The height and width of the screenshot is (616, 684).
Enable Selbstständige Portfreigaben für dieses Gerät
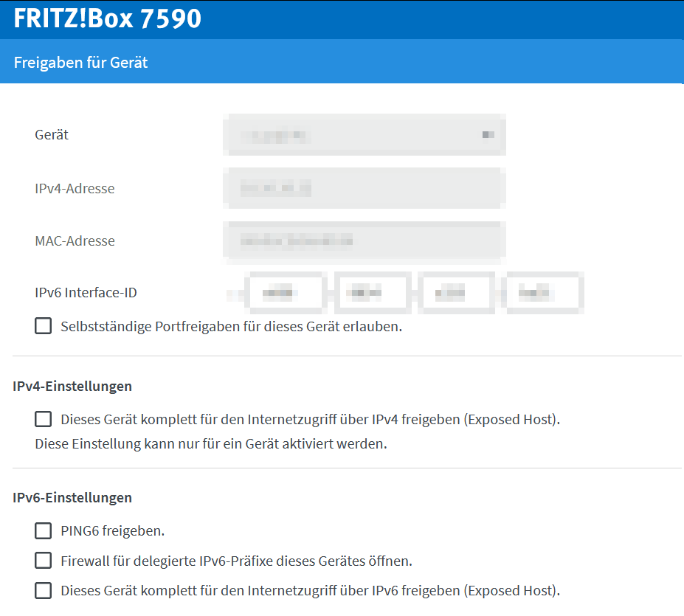(44, 326)
